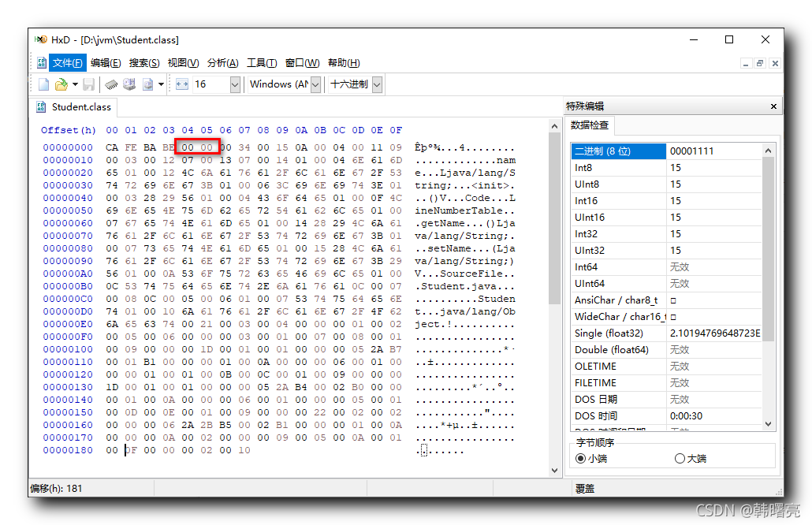Select the Double (float64) row
The image size is (812, 525).
[x=668, y=350]
